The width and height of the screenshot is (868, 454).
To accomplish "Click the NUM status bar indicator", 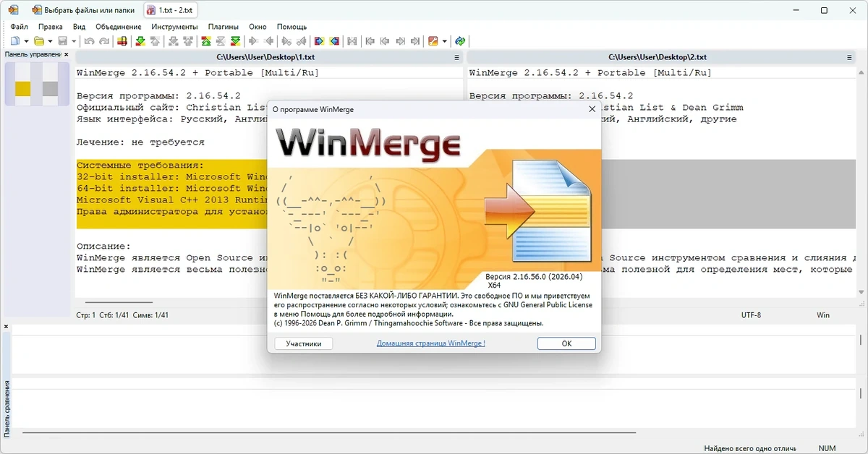I will (827, 448).
